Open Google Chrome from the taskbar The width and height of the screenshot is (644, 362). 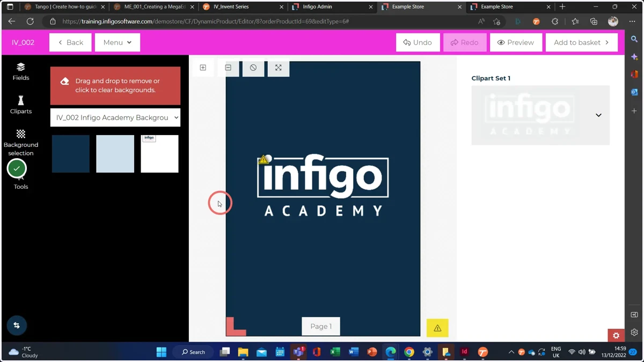pyautogui.click(x=409, y=352)
